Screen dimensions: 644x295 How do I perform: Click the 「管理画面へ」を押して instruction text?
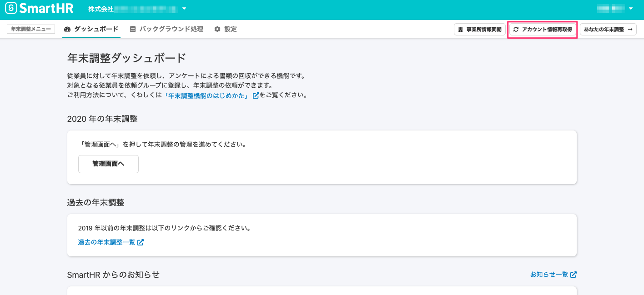pyautogui.click(x=164, y=145)
